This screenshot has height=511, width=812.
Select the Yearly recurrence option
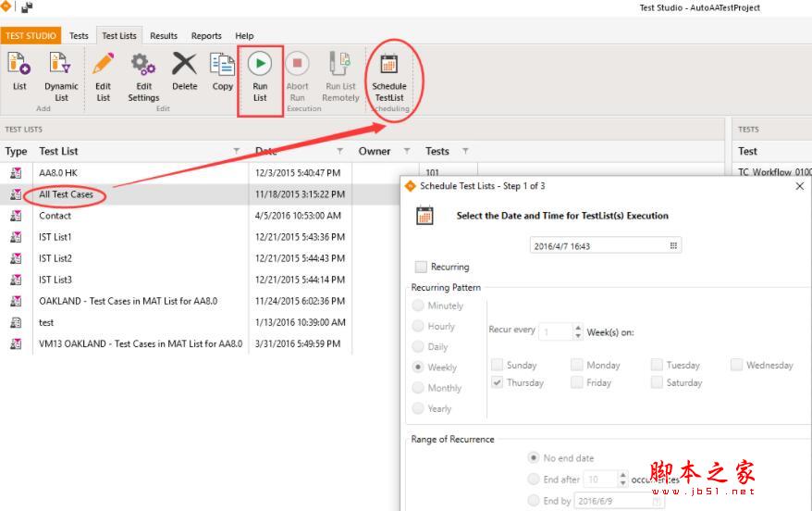point(418,408)
